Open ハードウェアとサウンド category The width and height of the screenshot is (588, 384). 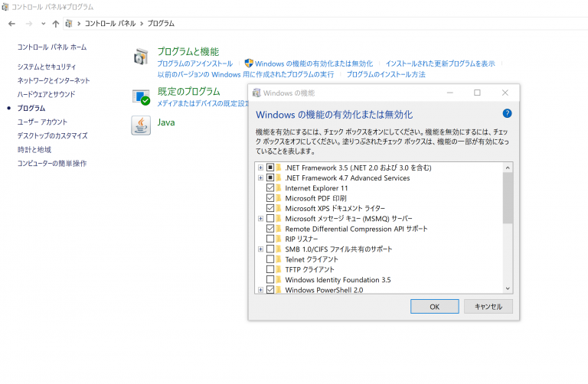click(46, 94)
